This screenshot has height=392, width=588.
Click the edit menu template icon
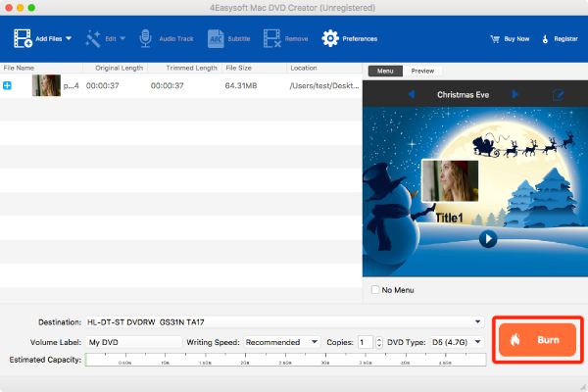(x=558, y=94)
